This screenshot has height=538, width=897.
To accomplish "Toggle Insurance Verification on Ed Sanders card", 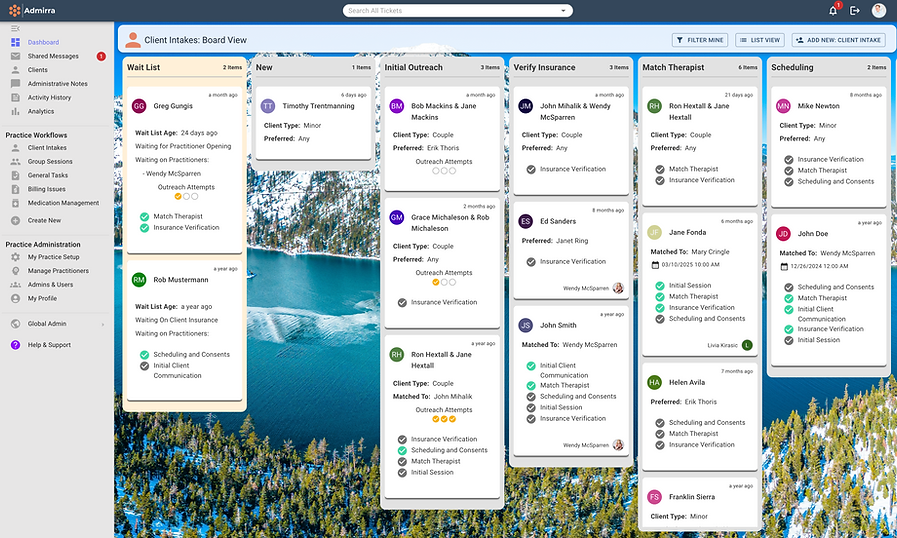I will [x=531, y=262].
